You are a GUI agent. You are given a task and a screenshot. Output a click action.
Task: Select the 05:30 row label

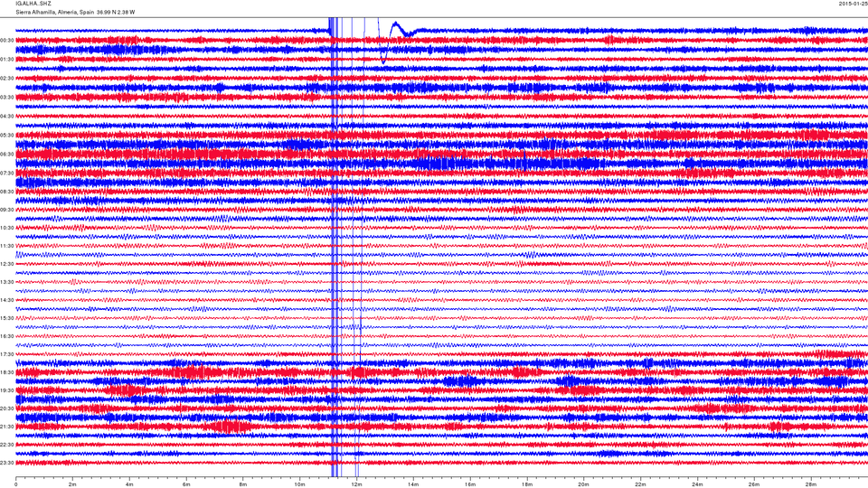[x=7, y=135]
